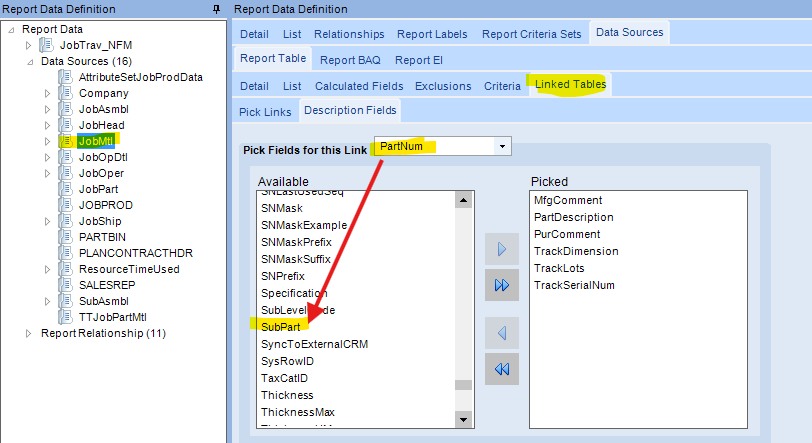Remove all fields from Picked list
Image resolution: width=812 pixels, height=443 pixels.
(x=502, y=369)
